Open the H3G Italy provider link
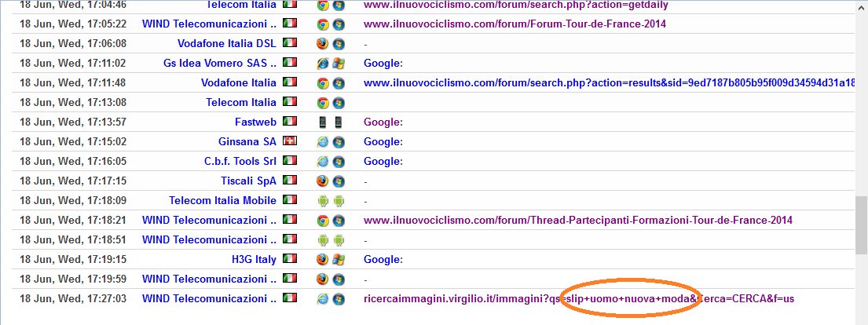868x325 pixels. click(254, 260)
